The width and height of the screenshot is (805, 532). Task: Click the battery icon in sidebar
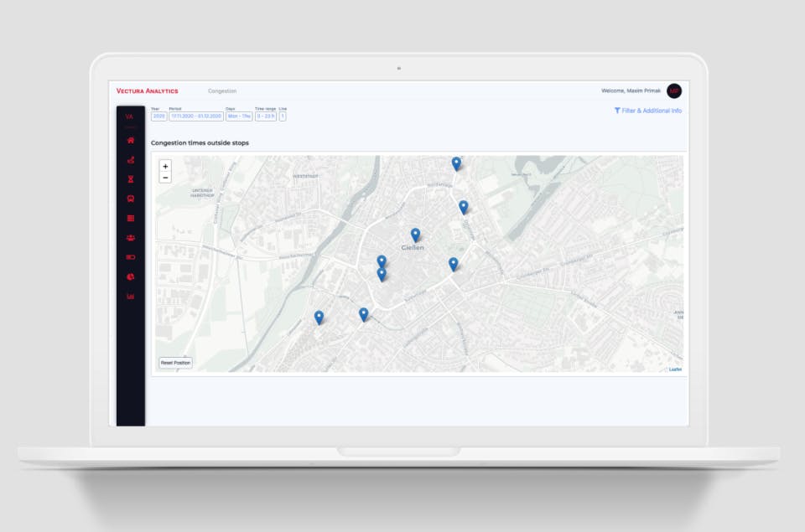(131, 257)
